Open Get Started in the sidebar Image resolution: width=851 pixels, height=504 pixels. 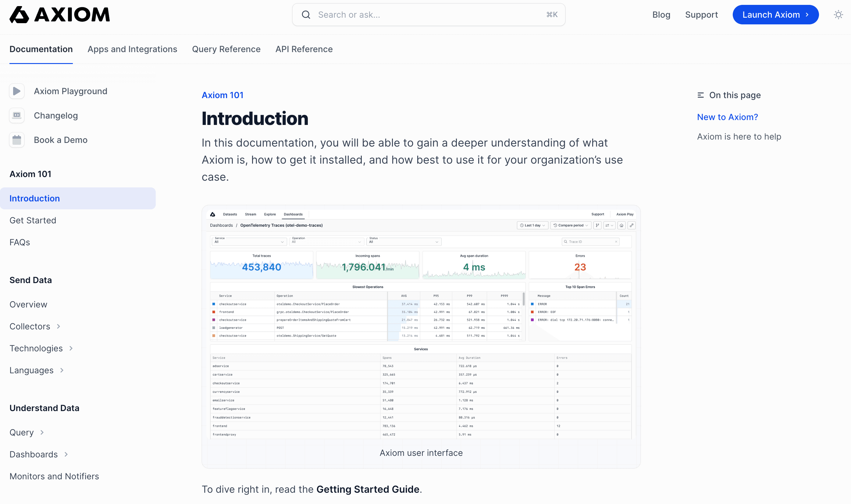(33, 220)
